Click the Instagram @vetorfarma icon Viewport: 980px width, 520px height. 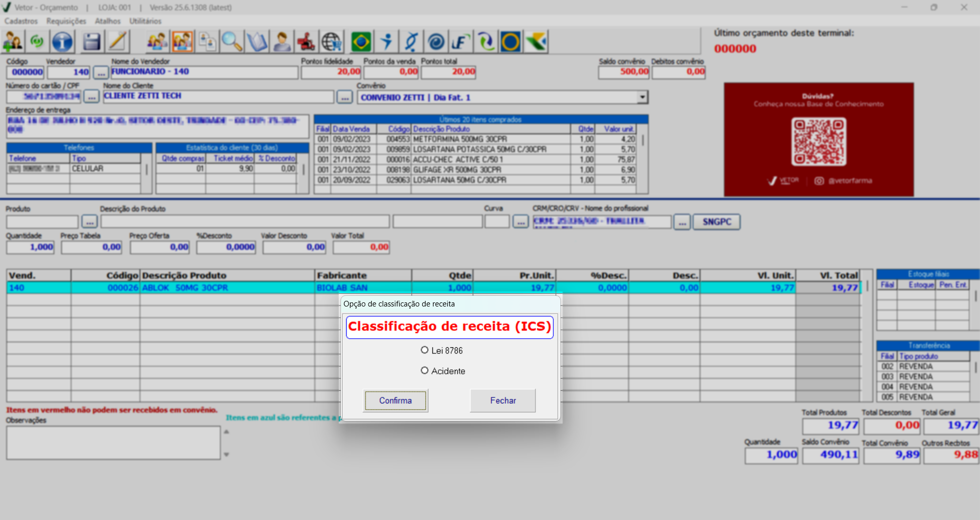point(819,181)
